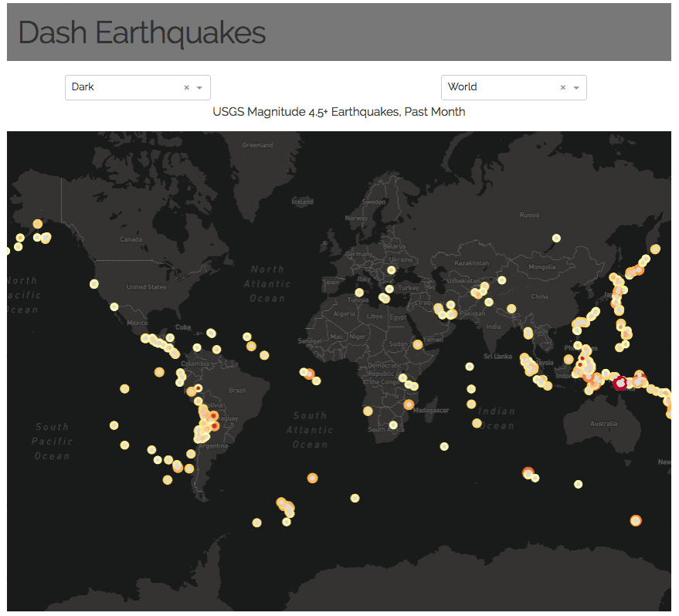Click inside the World region field

click(514, 87)
